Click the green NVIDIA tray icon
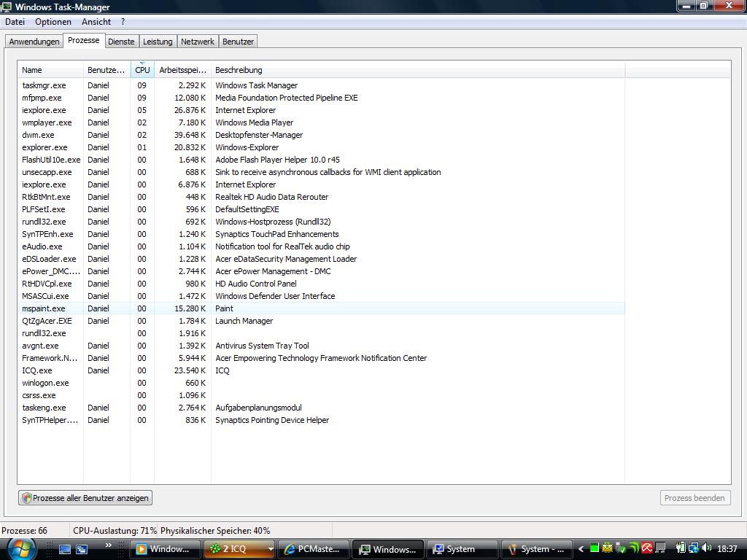The height and width of the screenshot is (560, 747). 635,548
